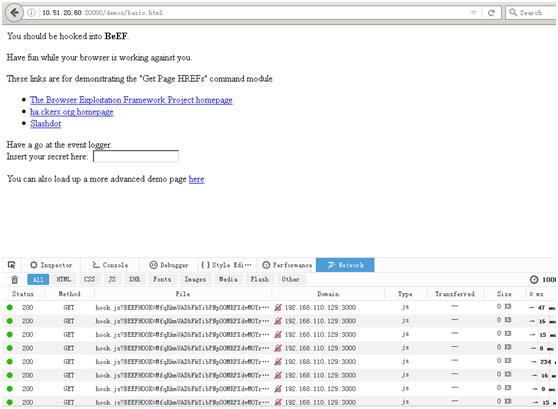Image resolution: width=558 pixels, height=409 pixels.
Task: Open The Browser Exploitation Framework Project homepage link
Action: [x=131, y=100]
